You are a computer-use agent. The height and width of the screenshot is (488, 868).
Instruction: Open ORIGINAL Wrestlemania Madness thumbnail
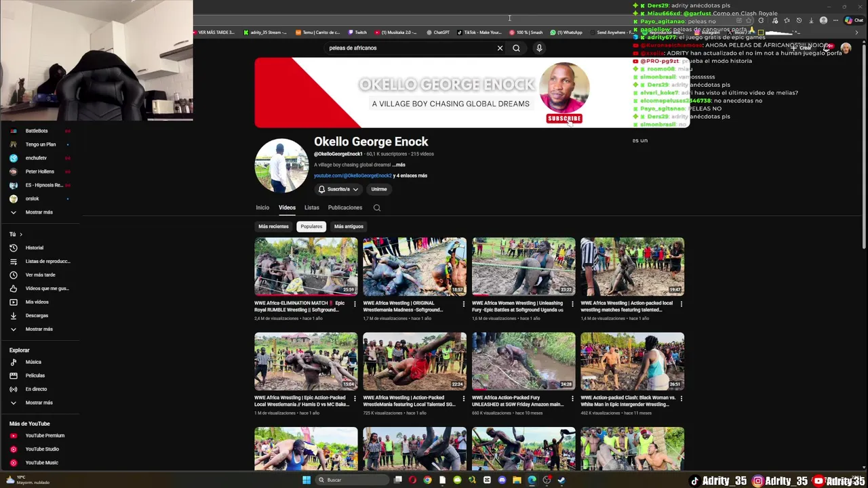tap(414, 266)
